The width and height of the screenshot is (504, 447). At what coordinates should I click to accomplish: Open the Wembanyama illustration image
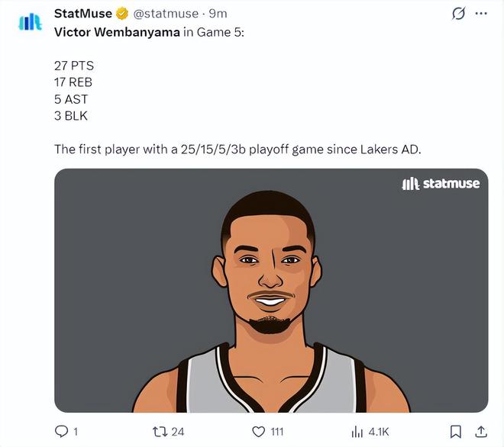click(271, 291)
